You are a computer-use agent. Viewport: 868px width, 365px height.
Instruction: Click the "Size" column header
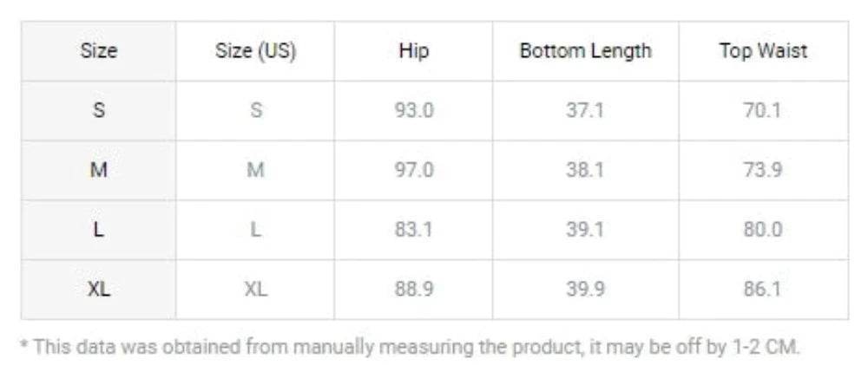pyautogui.click(x=99, y=51)
